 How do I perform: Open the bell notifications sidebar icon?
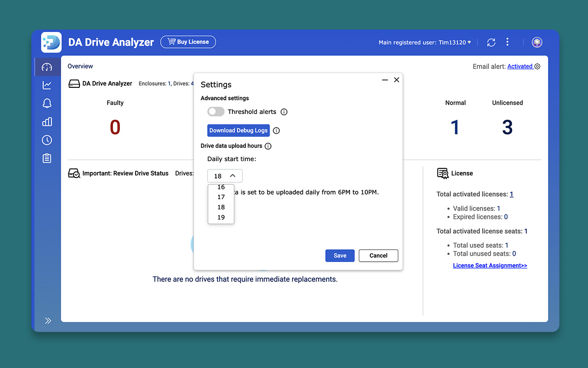[47, 103]
